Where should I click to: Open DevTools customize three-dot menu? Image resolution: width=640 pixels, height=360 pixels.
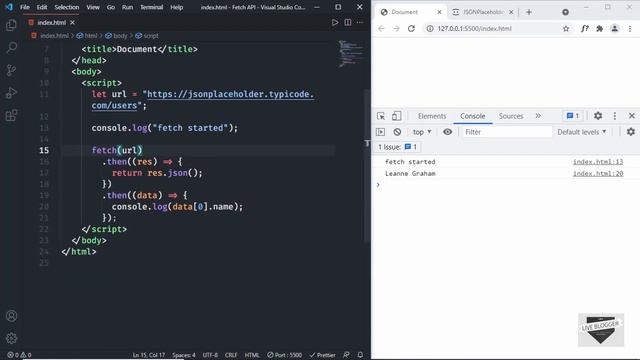615,116
